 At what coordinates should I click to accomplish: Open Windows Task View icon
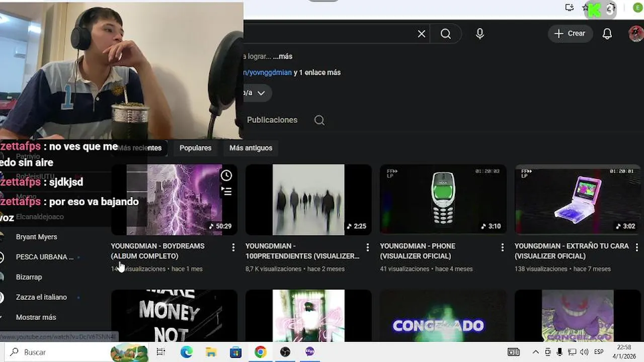pyautogui.click(x=160, y=352)
